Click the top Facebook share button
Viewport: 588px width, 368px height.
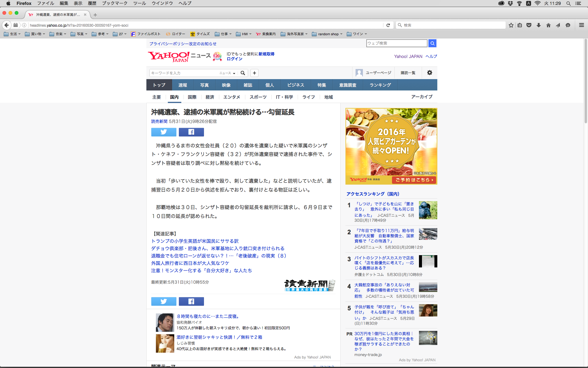pos(191,132)
